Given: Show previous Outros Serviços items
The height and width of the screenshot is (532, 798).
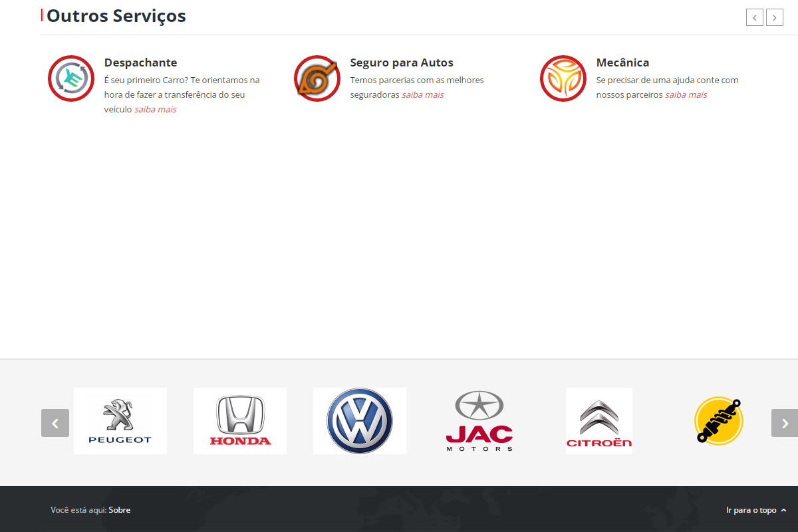Looking at the screenshot, I should click(x=755, y=17).
